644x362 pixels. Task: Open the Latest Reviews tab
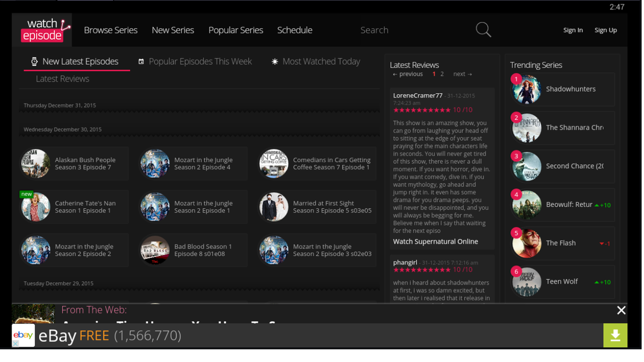[62, 79]
